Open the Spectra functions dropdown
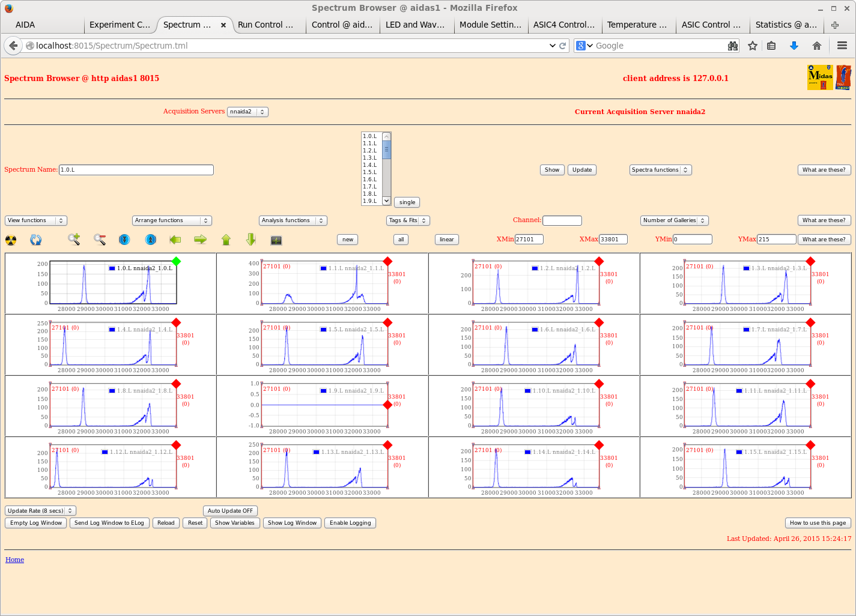856x616 pixels. point(660,170)
